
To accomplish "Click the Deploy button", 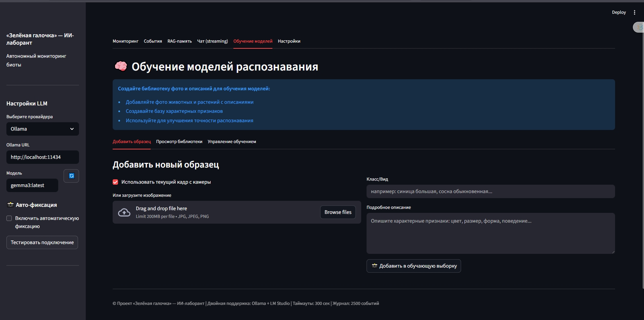I will point(618,12).
